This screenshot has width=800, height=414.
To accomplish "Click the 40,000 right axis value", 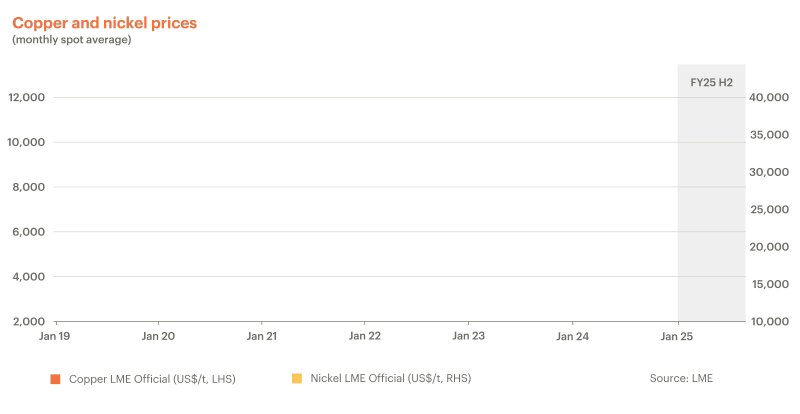I will tap(772, 98).
